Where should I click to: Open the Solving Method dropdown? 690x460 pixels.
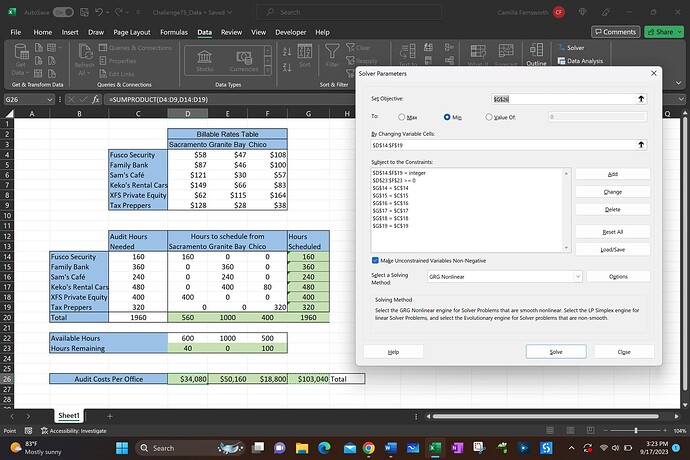coord(577,276)
